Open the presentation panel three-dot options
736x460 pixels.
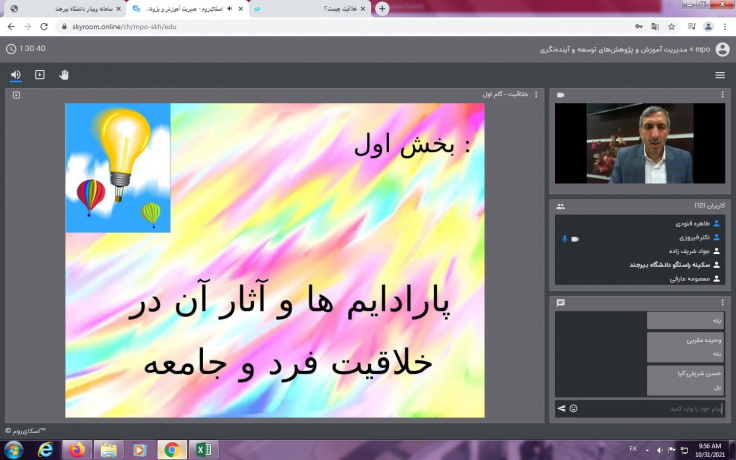[x=536, y=95]
